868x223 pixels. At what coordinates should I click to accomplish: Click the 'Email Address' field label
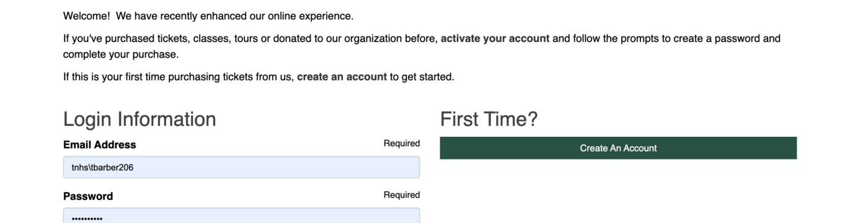100,144
